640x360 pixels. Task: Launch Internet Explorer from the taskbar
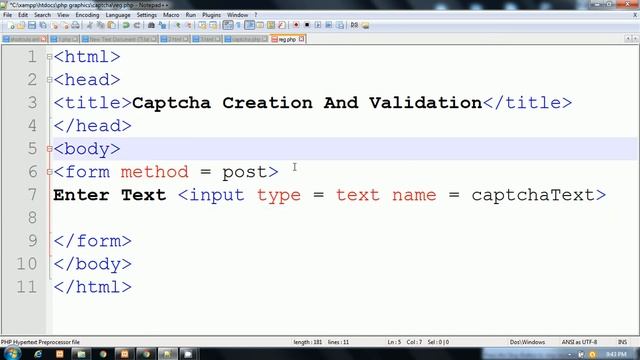[38, 354]
